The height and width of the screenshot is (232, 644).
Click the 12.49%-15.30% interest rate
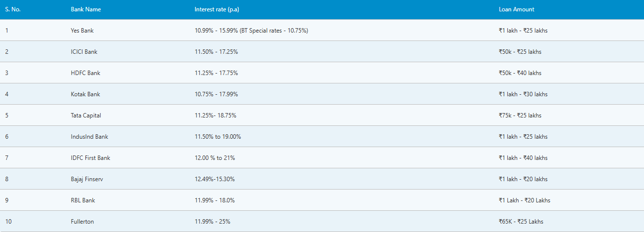point(215,179)
